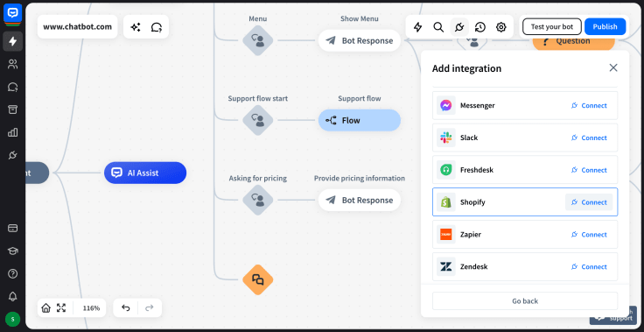Click the orange chat diamond node
The image size is (644, 332).
pos(258,279)
